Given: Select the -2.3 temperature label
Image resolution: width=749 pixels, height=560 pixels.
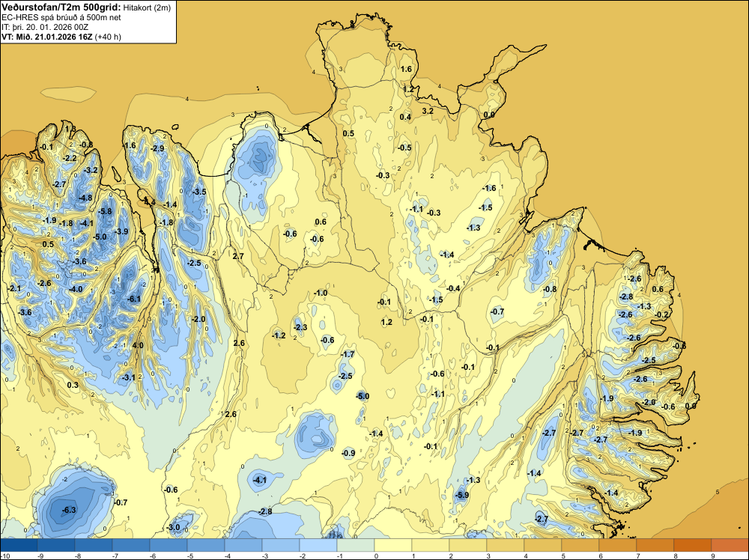Looking at the screenshot, I should pyautogui.click(x=300, y=327).
